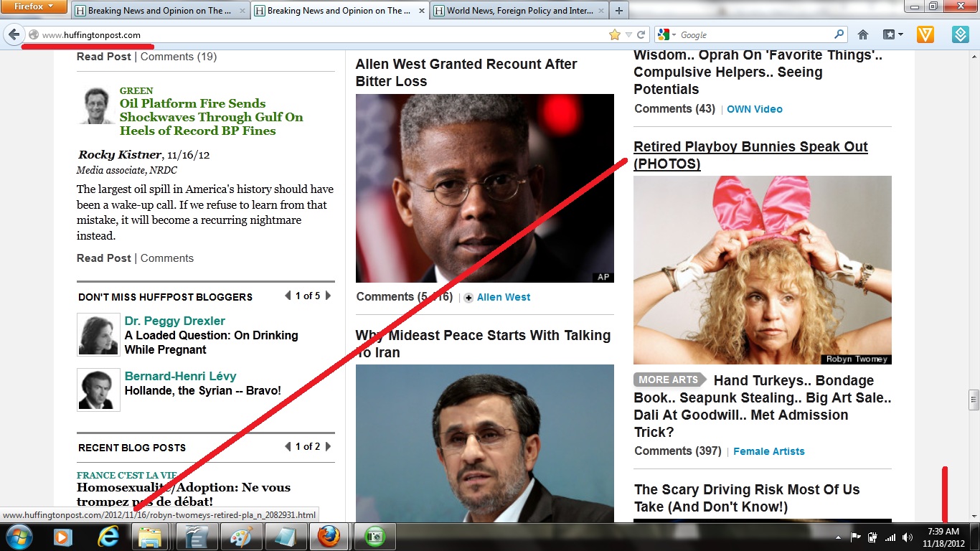Click the network signal tray icon
The height and width of the screenshot is (551, 980).
point(890,537)
